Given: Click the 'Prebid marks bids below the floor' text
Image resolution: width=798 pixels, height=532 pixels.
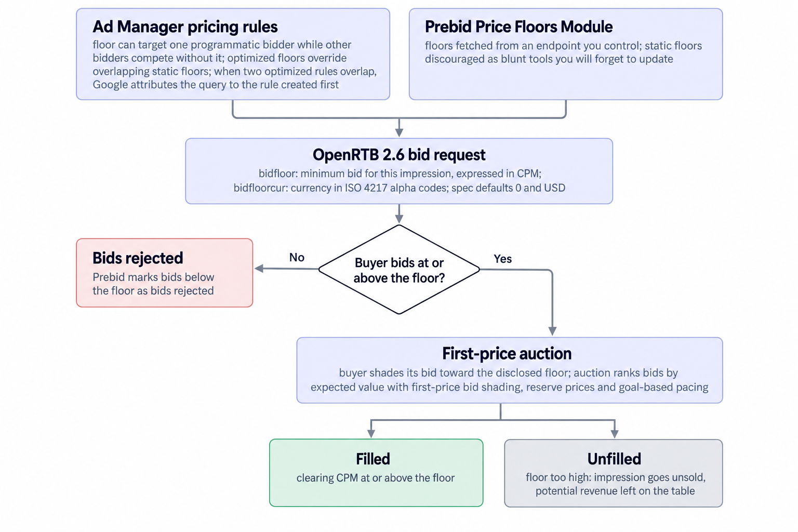Looking at the screenshot, I should (153, 284).
